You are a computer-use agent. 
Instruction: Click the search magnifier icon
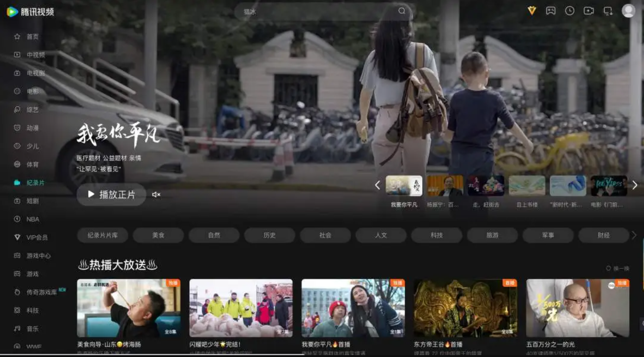coord(401,11)
